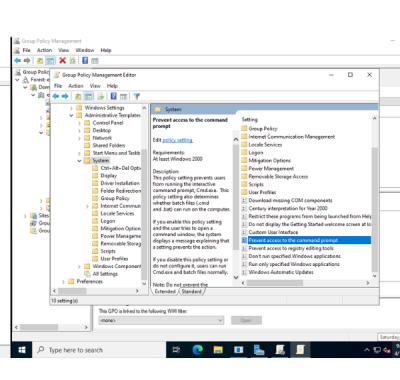Select Custom User Interface setting
Screen dimensions: 400x380
pos(273,232)
